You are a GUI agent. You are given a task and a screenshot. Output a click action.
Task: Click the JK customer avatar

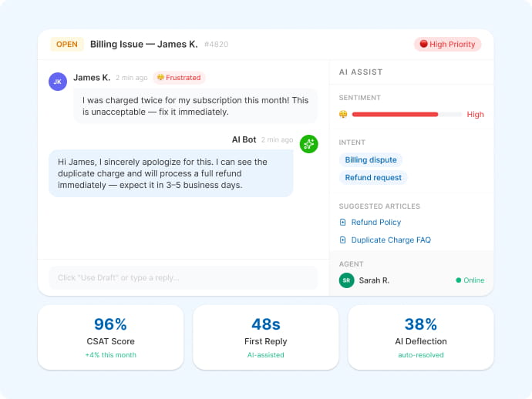coord(58,82)
